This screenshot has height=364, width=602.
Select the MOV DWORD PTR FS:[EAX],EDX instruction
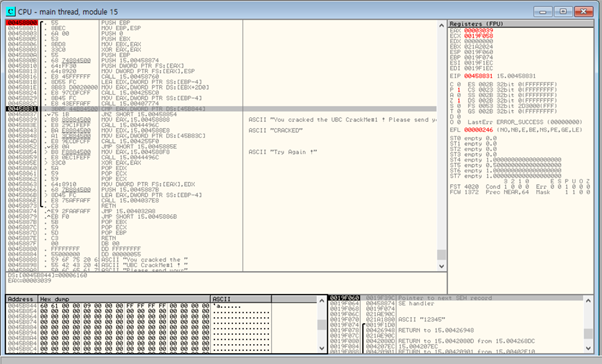point(148,184)
